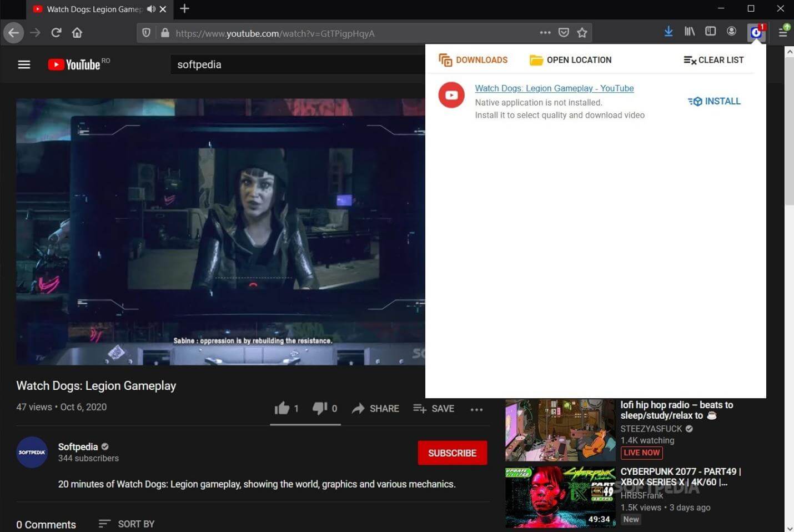
Task: Open lofi hip hop radio thumbnail
Action: pos(560,430)
